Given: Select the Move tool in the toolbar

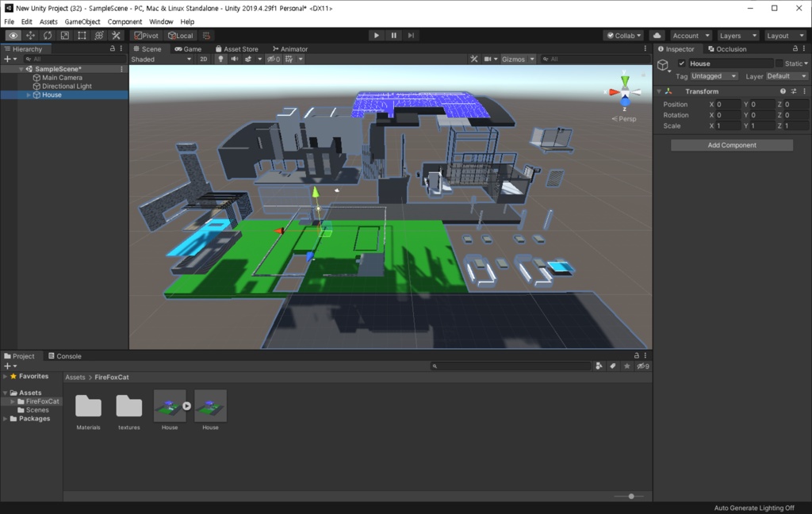Looking at the screenshot, I should tap(30, 35).
